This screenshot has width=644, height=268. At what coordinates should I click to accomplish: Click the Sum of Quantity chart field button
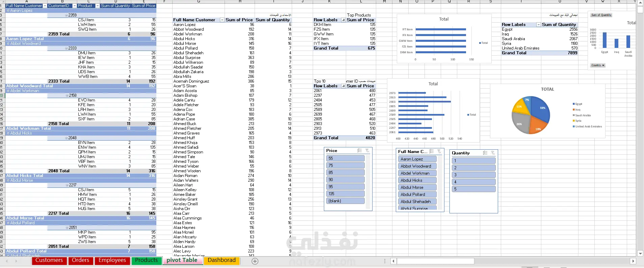tap(601, 15)
